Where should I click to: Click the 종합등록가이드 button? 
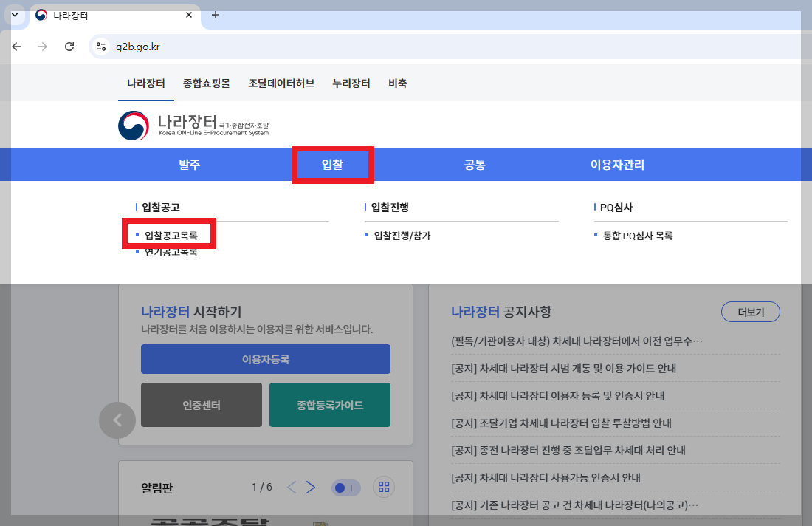click(330, 406)
